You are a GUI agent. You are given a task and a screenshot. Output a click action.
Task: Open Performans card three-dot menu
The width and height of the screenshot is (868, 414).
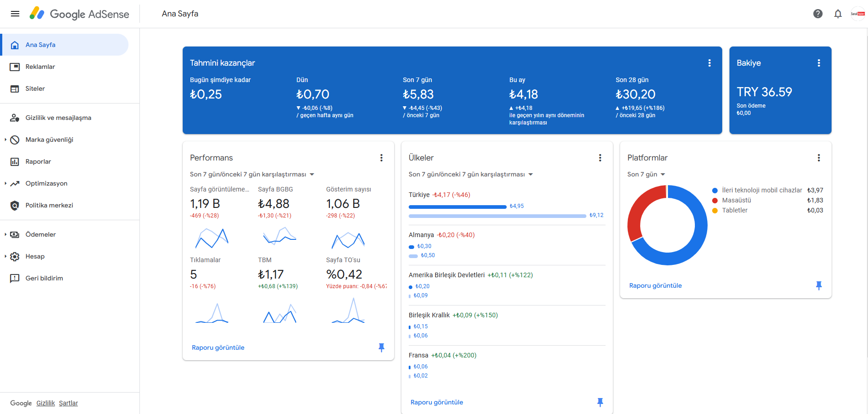[x=381, y=158]
